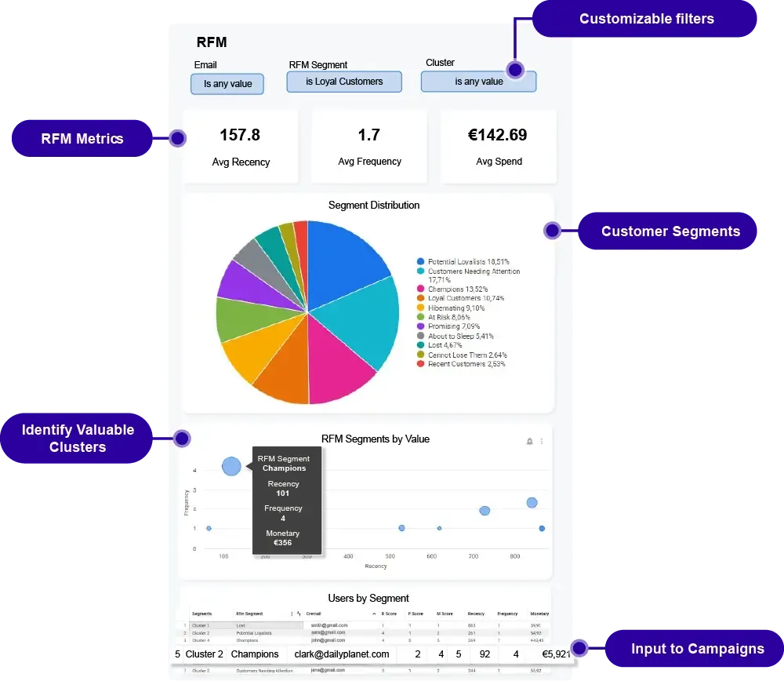Click 'Cluster 2' cell in highlighted row
The height and width of the screenshot is (681, 784).
(204, 654)
